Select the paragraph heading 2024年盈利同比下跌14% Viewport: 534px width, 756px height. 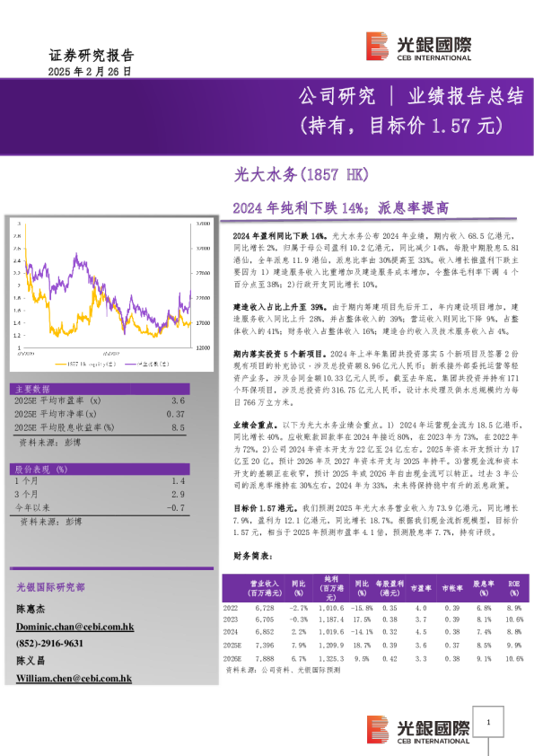[281, 236]
